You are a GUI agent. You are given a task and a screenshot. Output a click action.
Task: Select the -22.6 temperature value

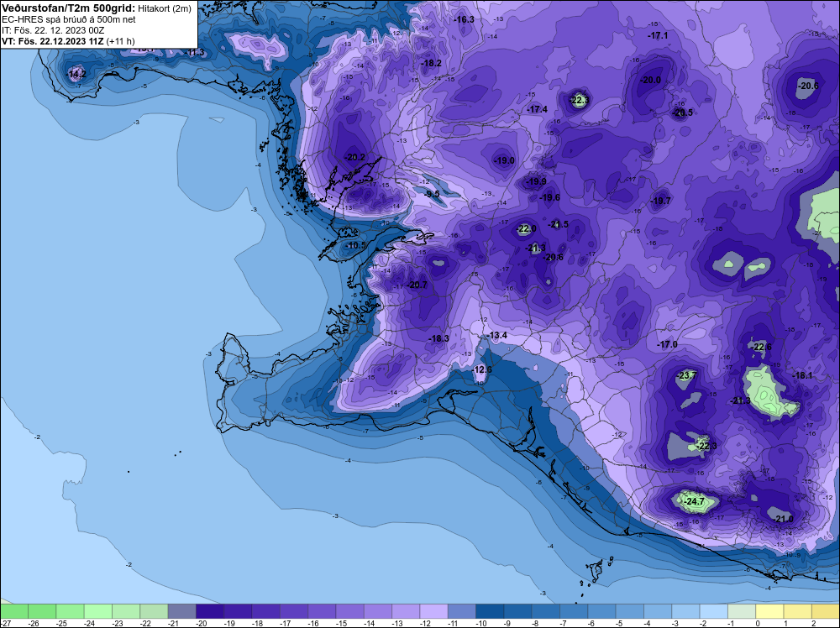[762, 347]
